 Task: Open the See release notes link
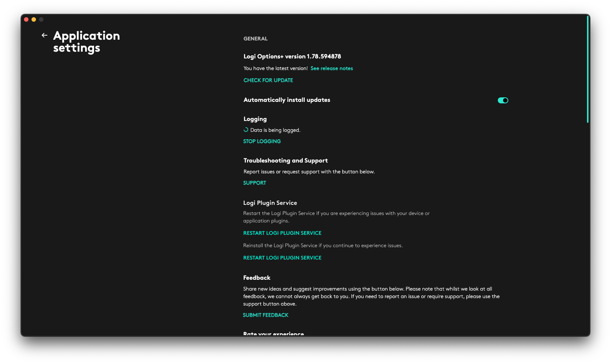pyautogui.click(x=331, y=69)
